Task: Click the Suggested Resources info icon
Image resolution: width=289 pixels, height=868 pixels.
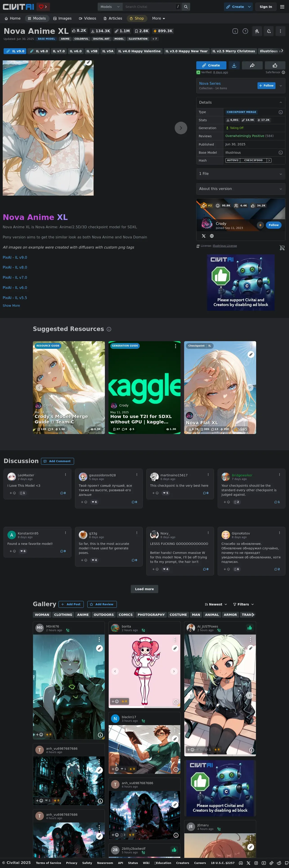Action: click(109, 329)
